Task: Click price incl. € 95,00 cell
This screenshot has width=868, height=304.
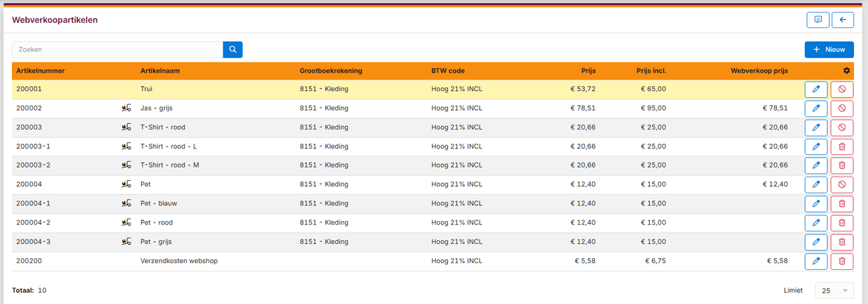Action: 654,108
